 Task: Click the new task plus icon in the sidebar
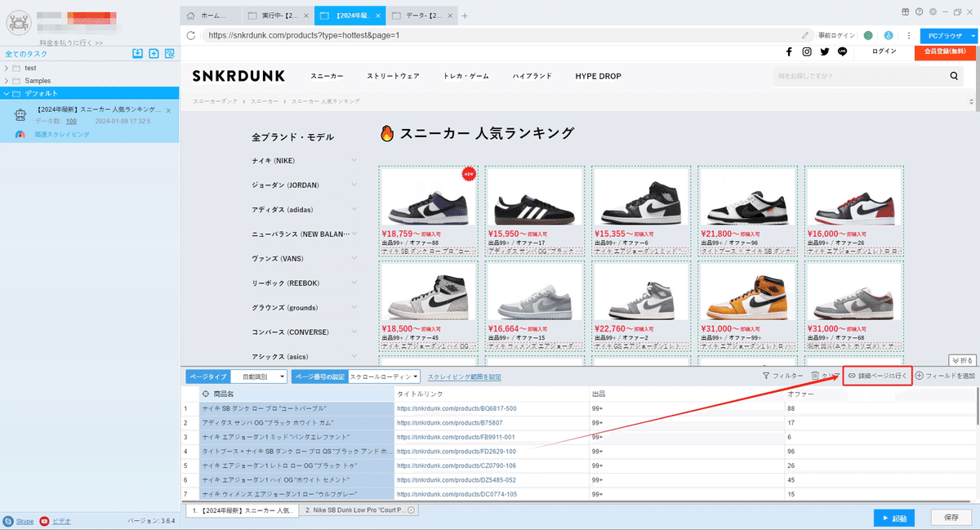coord(154,54)
